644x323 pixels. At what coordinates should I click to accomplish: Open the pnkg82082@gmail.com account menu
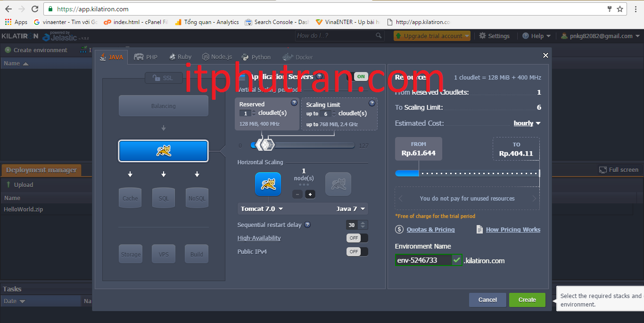click(600, 36)
